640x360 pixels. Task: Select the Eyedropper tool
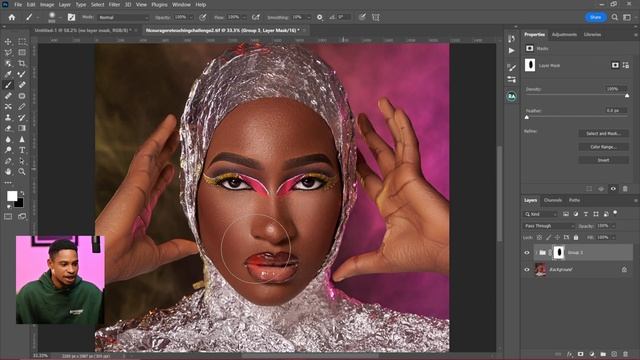click(8, 74)
